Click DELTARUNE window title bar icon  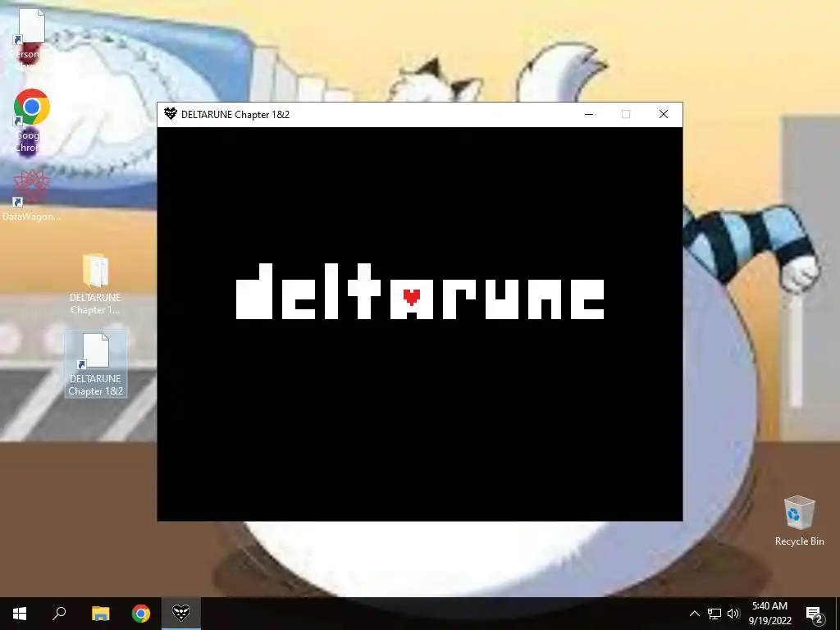pyautogui.click(x=171, y=114)
